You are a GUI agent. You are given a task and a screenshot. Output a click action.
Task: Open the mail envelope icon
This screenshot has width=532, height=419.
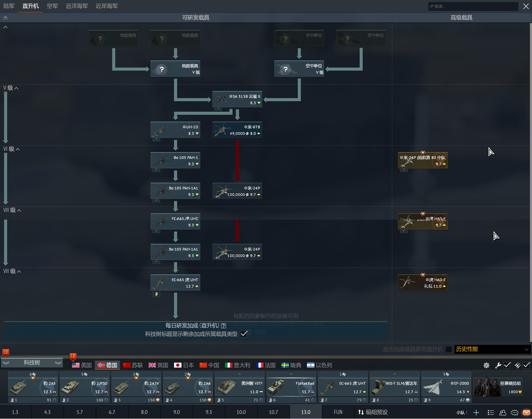tap(527, 413)
